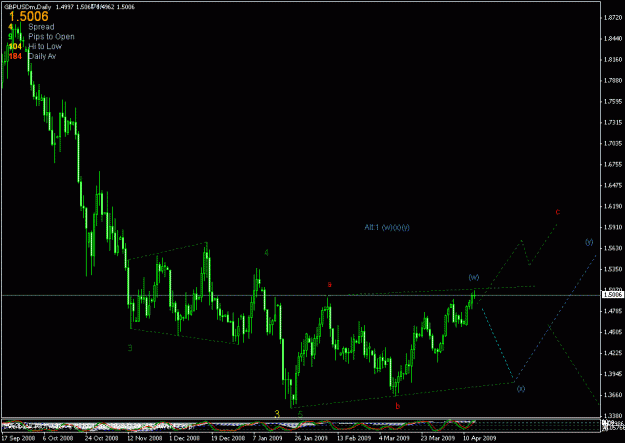Click the 1.4225 price axis level

tap(613, 353)
